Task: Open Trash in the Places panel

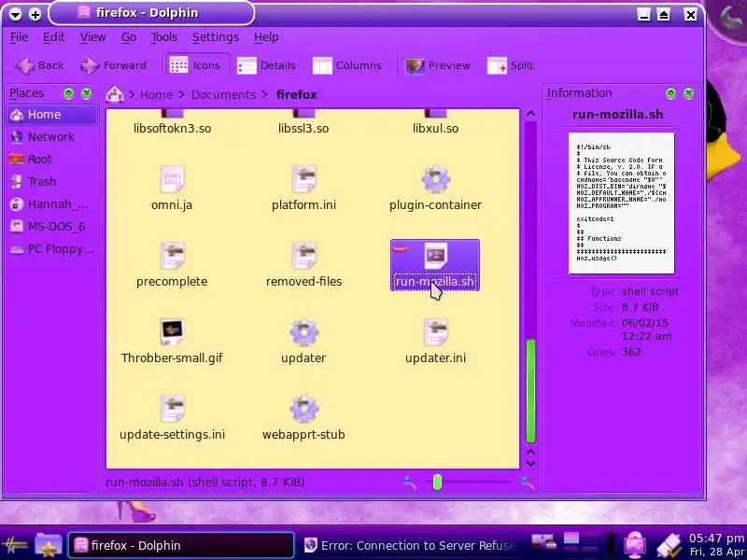Action: 52,182
